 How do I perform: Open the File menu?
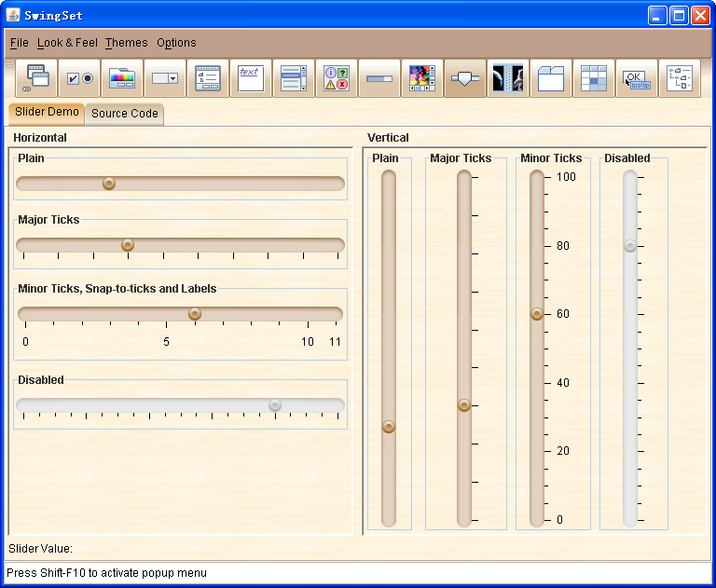tap(20, 43)
